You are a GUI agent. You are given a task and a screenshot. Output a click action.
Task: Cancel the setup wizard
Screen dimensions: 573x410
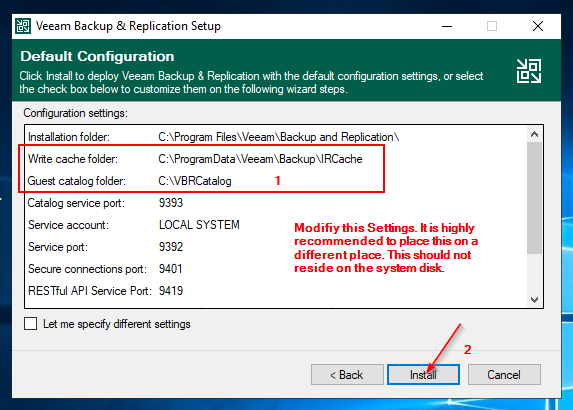point(504,375)
